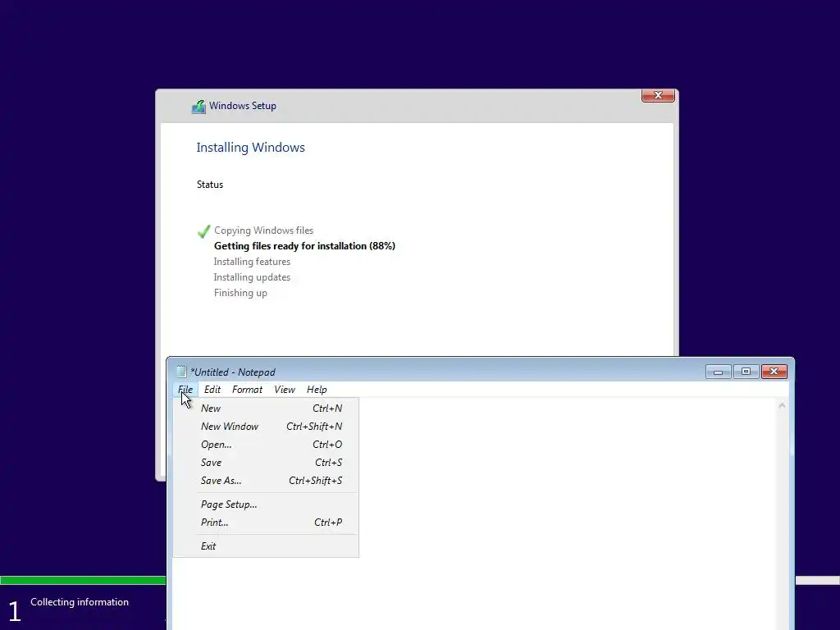Minimize the Notepad window
Screen dimensions: 840x630
(x=718, y=372)
